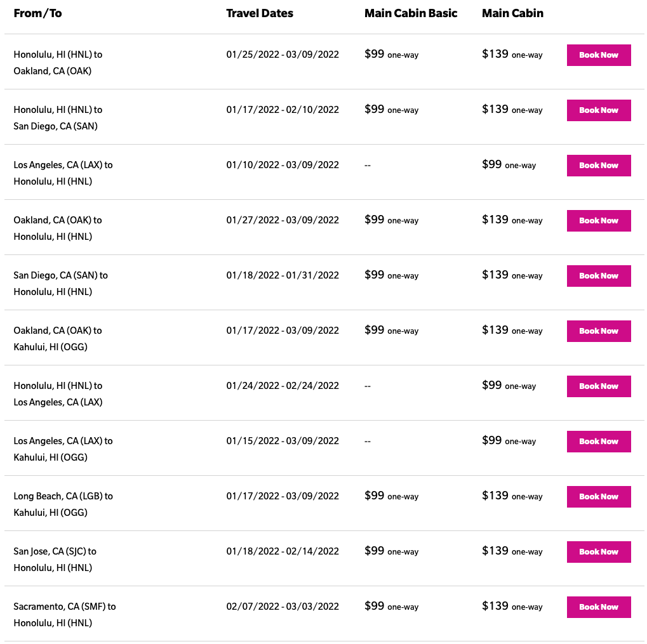Viewport: 647px width, 644px height.
Task: Book San Diego to Honolulu flight
Action: (x=598, y=276)
